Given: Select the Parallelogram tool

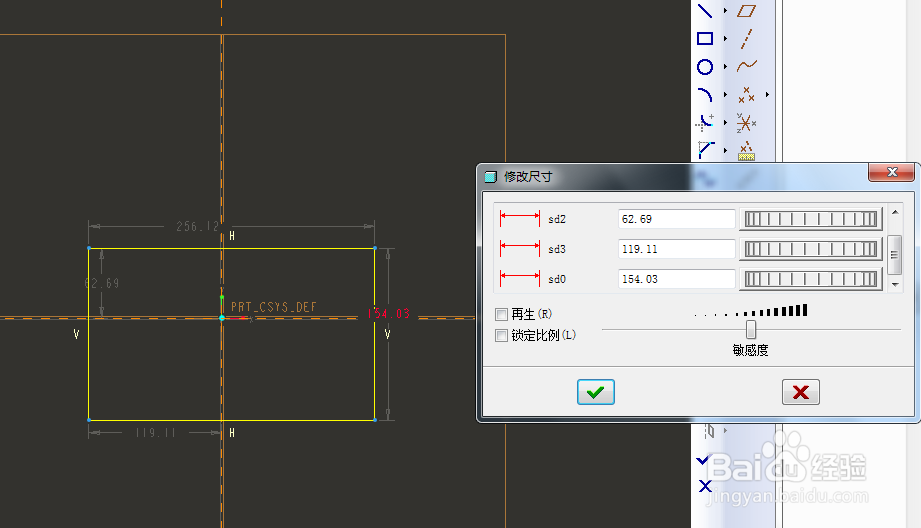Looking at the screenshot, I should click(747, 11).
